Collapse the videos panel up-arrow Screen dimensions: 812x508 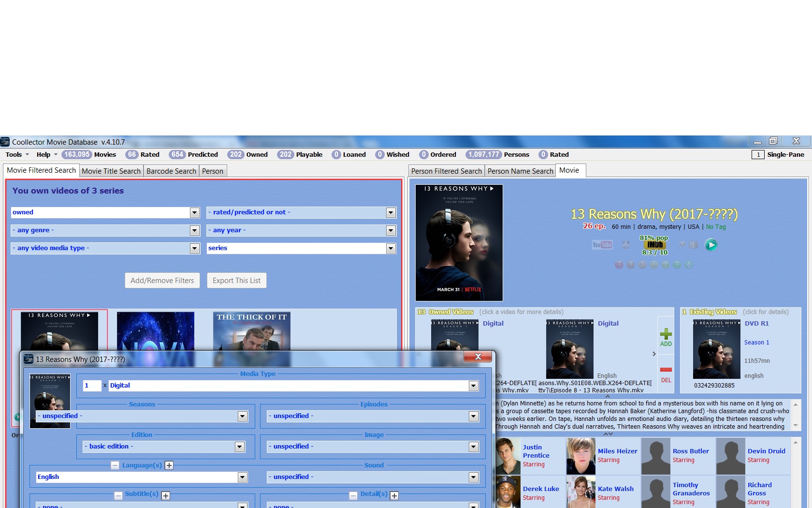click(x=608, y=396)
